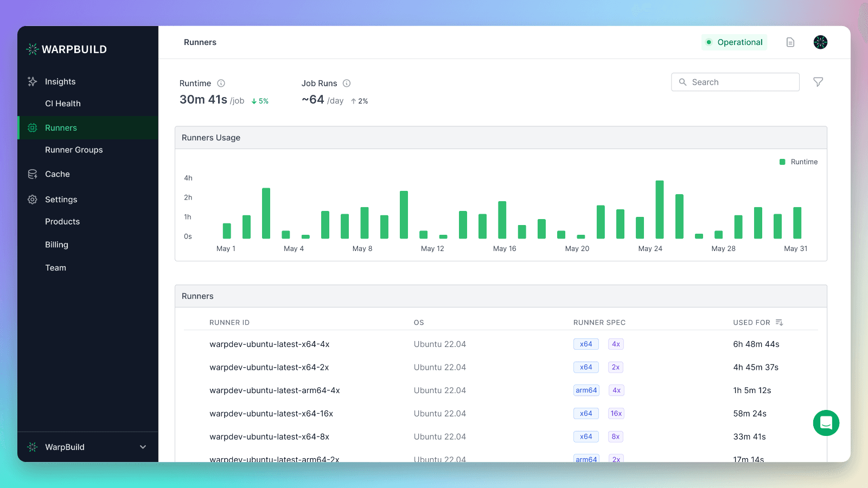Click the x64 spec badge for warpdev-ubuntu-latest-x64-4x
This screenshot has height=488, width=868.
click(x=586, y=344)
